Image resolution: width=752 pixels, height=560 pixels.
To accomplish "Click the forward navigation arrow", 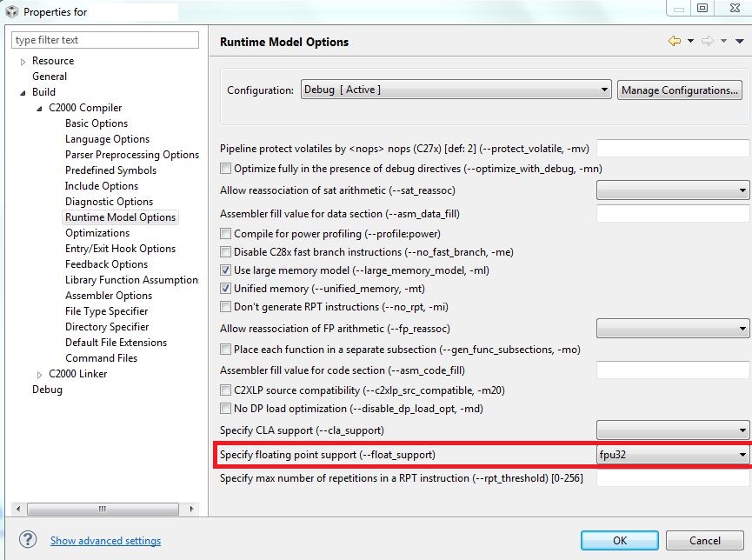I will [x=708, y=41].
